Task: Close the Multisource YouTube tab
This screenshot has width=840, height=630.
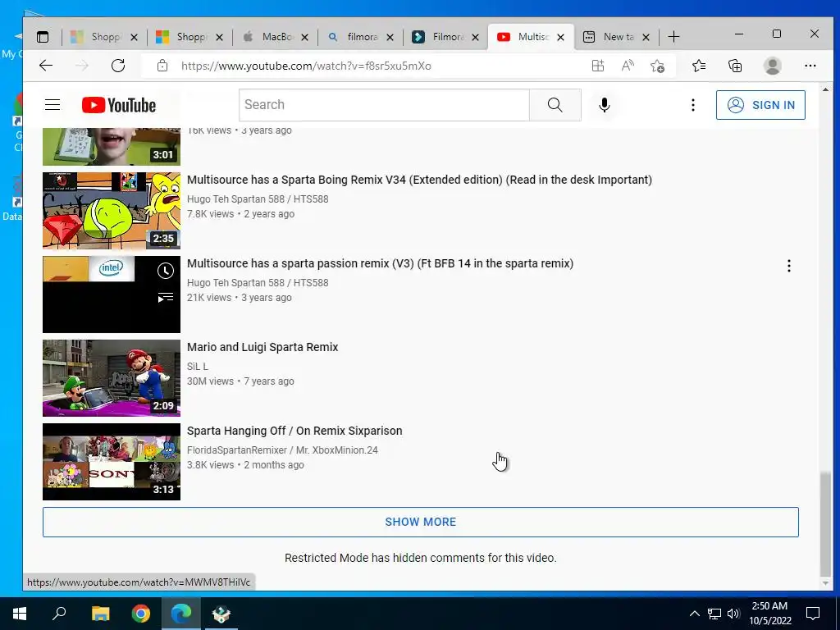Action: [x=560, y=37]
